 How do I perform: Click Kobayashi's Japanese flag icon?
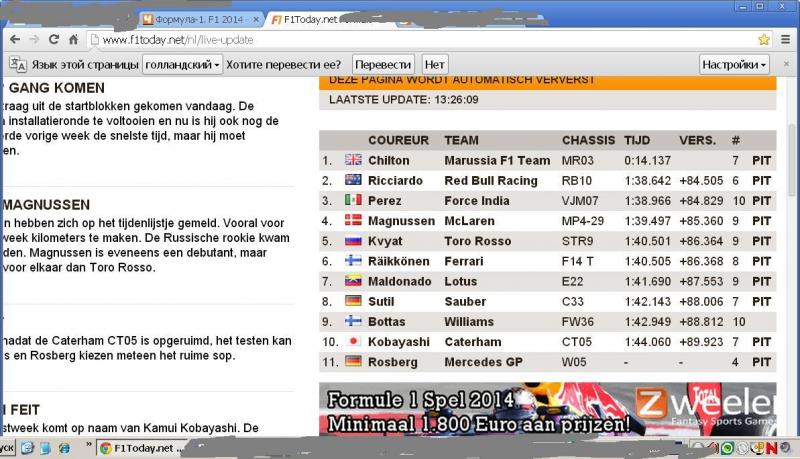(x=353, y=341)
